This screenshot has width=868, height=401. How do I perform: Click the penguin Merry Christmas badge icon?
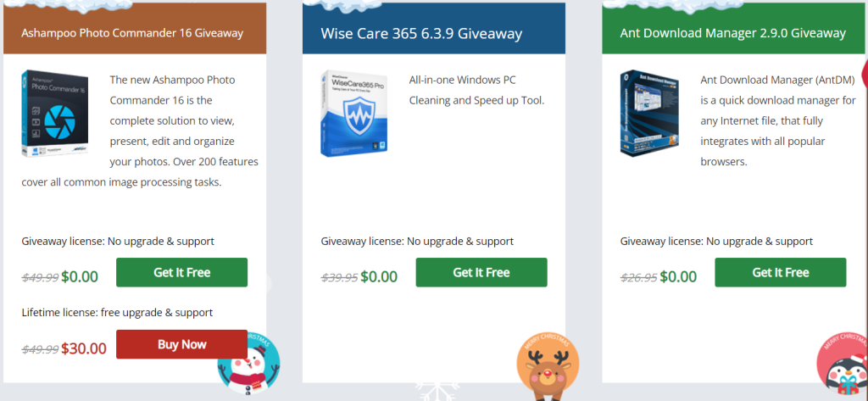coord(843,364)
